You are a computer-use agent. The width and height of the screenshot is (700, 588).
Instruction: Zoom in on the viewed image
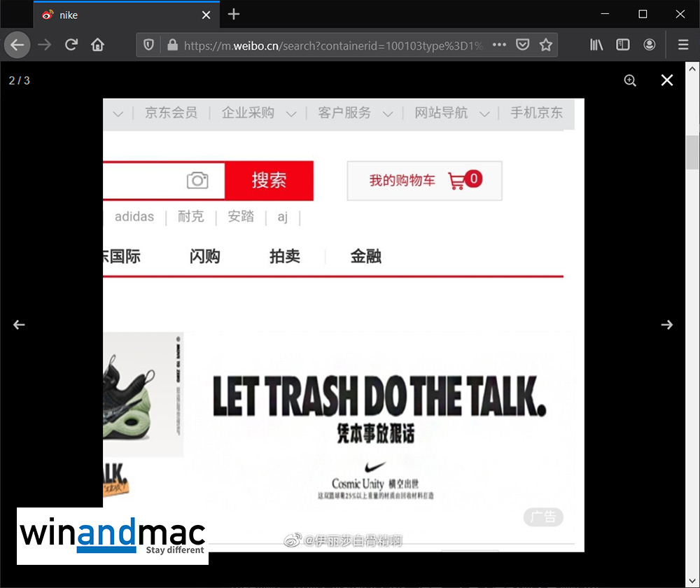pyautogui.click(x=630, y=80)
